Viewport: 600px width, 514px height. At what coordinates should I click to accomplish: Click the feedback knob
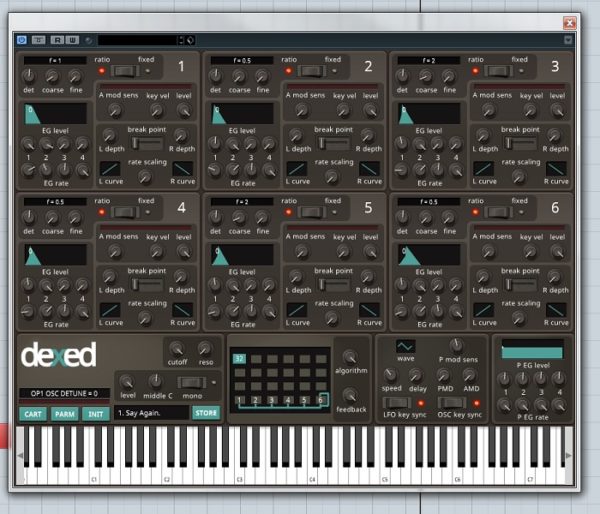click(350, 395)
